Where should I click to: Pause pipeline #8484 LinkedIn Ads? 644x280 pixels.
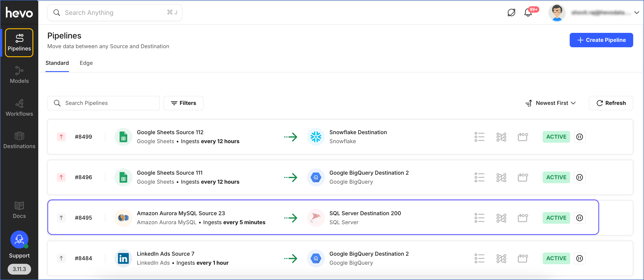coord(579,258)
